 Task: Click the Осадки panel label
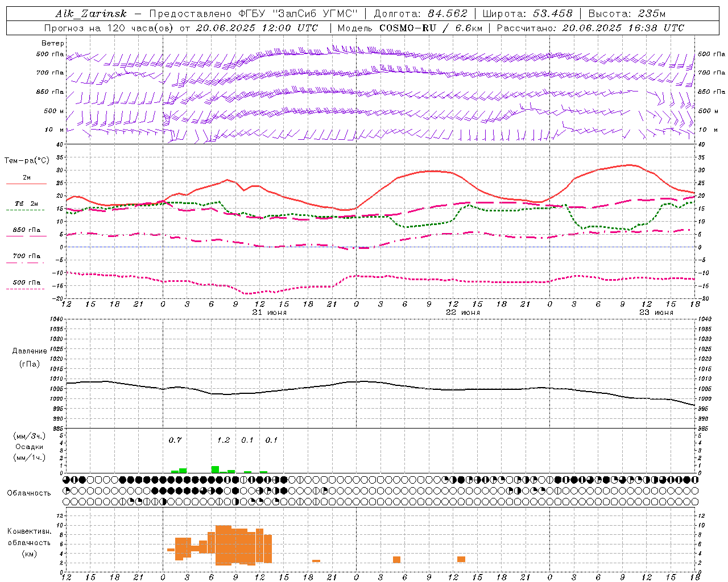(30, 447)
